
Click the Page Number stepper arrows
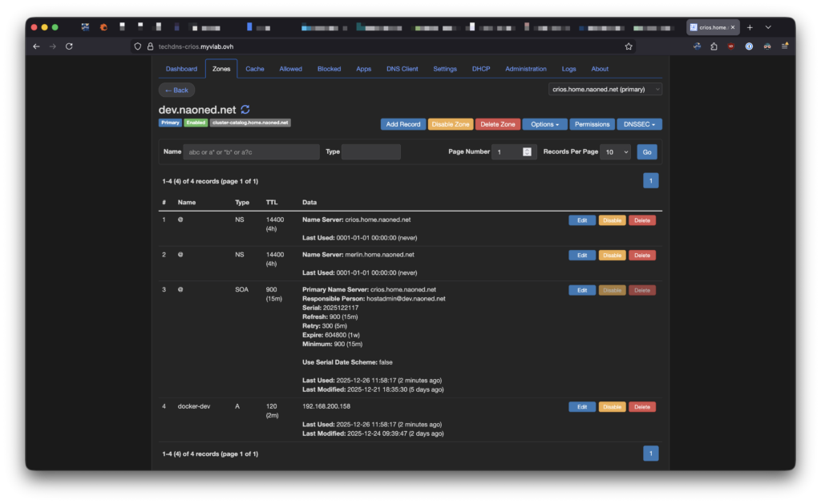527,151
